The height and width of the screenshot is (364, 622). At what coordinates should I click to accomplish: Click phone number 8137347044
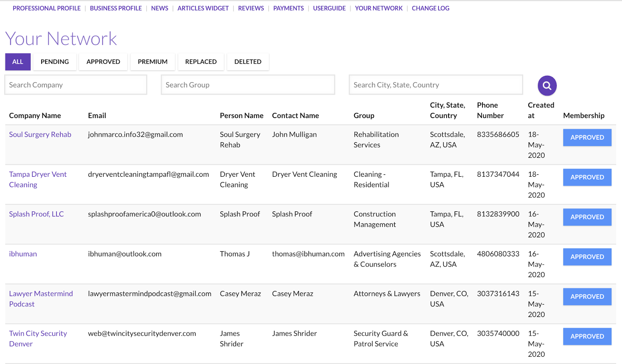498,174
